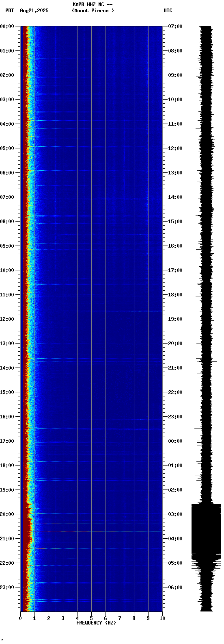Viewport: 224px width, 644px height.
Task: Click the 06:00 UTC time label
Action: [175, 587]
